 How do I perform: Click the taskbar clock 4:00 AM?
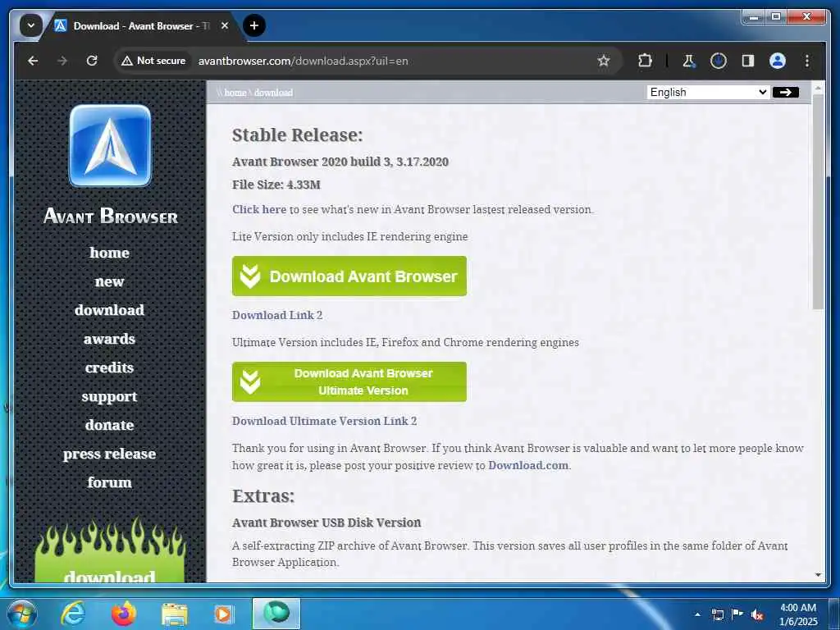(x=798, y=608)
